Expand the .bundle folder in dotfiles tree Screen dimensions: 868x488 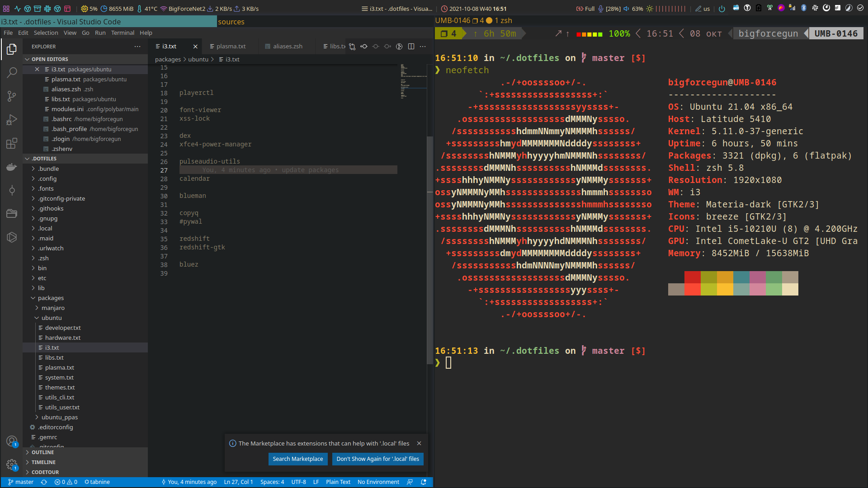tap(47, 169)
